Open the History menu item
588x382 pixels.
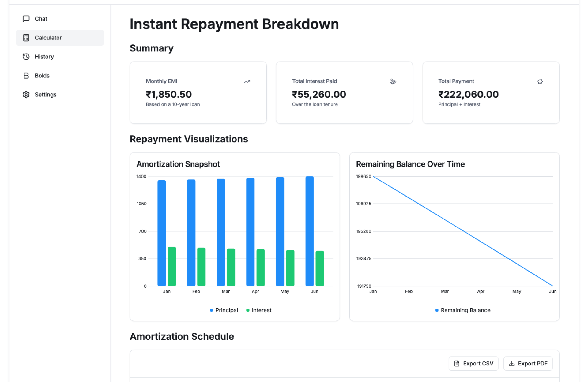click(44, 57)
